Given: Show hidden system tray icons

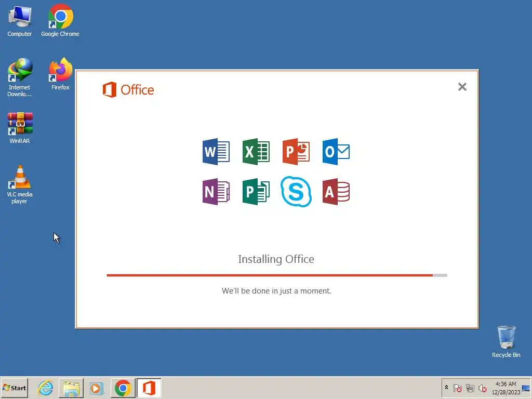Looking at the screenshot, I should [x=446, y=388].
